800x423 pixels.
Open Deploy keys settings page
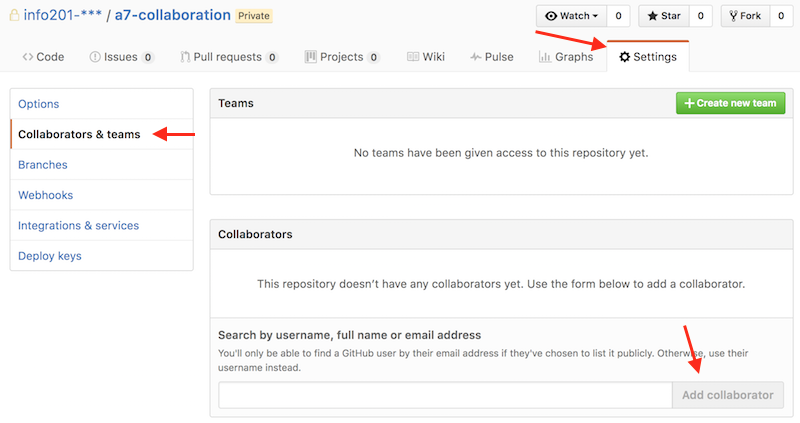tap(50, 256)
